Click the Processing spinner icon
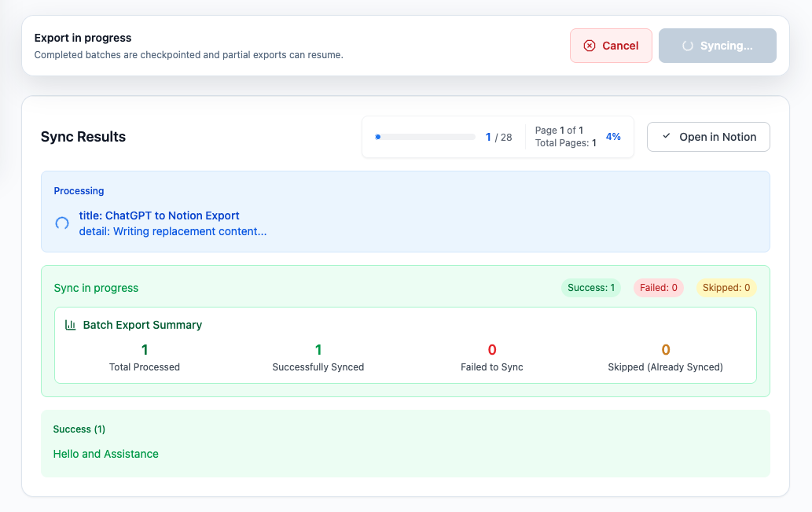812x512 pixels. point(62,223)
